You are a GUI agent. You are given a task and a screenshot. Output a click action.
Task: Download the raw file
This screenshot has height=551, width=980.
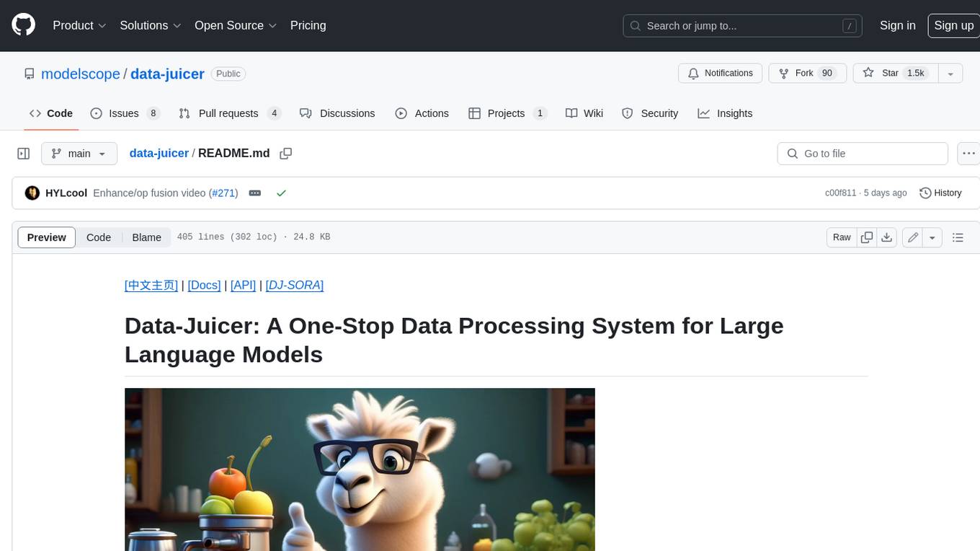click(x=887, y=237)
